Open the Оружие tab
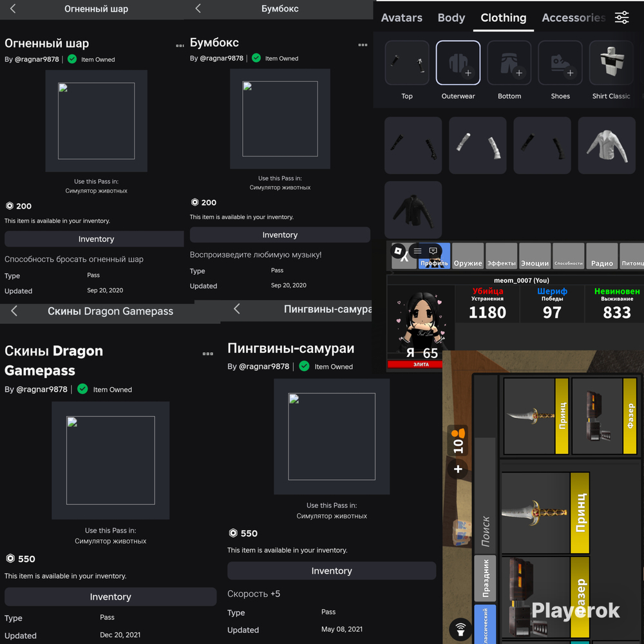Image resolution: width=644 pixels, height=644 pixels. click(x=468, y=256)
